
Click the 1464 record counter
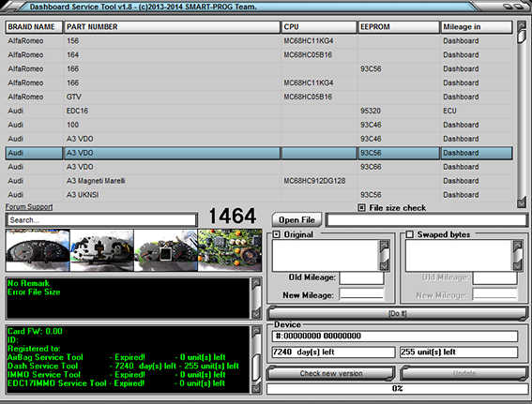(x=233, y=216)
